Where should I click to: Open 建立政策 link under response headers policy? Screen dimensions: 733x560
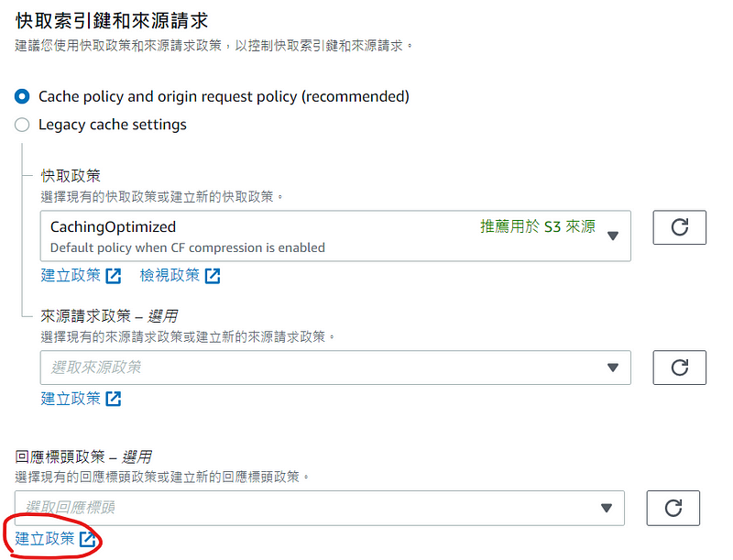[44, 539]
